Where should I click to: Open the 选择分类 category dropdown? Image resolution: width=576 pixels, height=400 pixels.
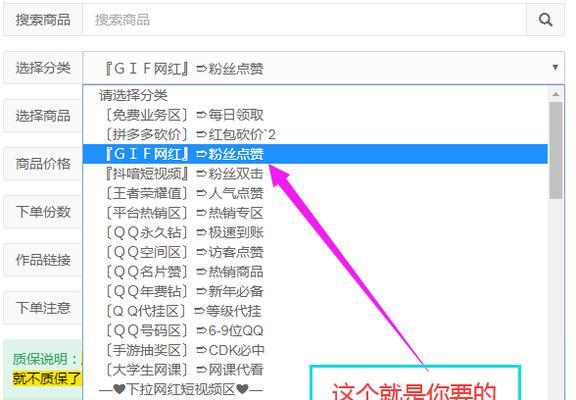click(323, 68)
